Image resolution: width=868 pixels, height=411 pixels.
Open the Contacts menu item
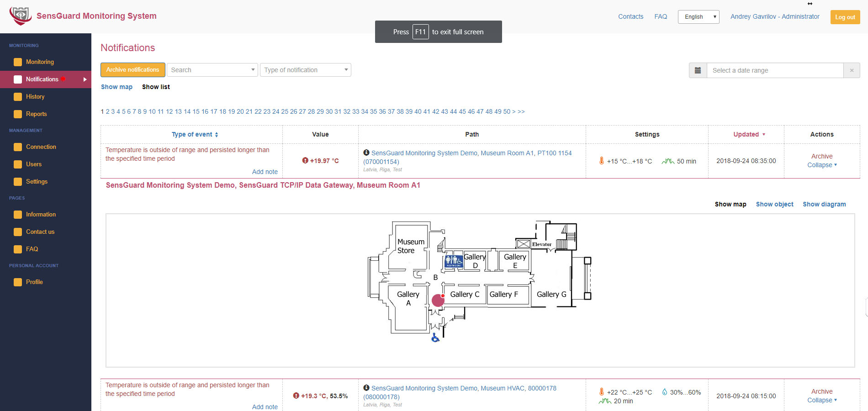[x=630, y=16]
